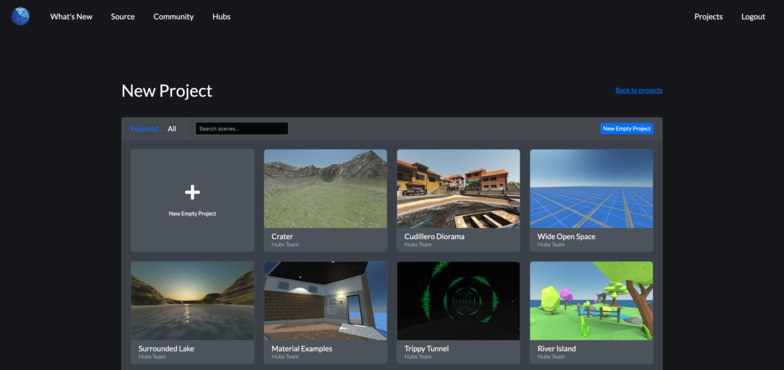Screen dimensions: 784x370
Task: Click the River Island title text
Action: 557,348
